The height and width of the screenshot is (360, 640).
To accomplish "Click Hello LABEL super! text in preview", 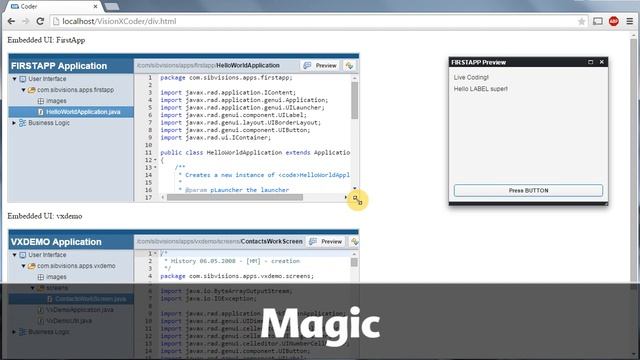I will (x=481, y=89).
